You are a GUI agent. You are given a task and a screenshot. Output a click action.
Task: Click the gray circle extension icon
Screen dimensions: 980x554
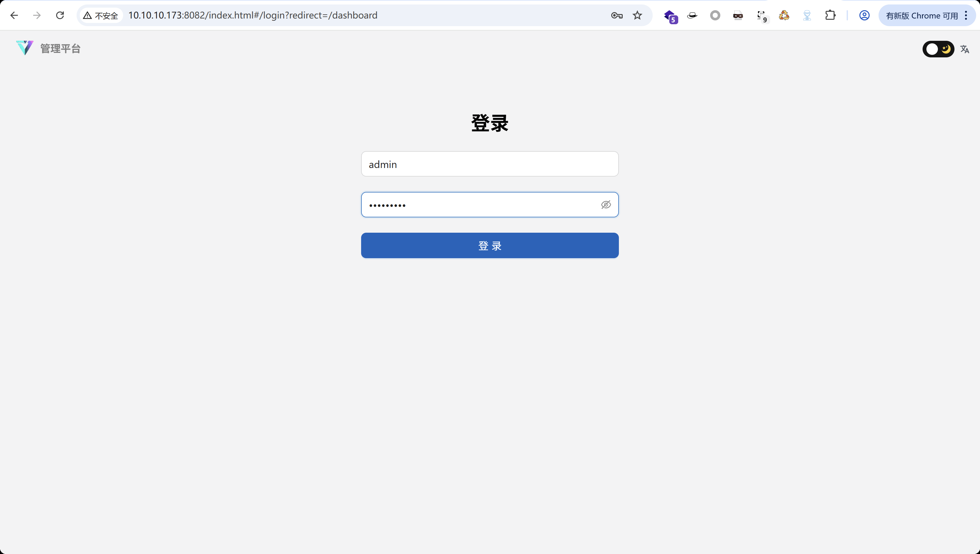click(716, 16)
